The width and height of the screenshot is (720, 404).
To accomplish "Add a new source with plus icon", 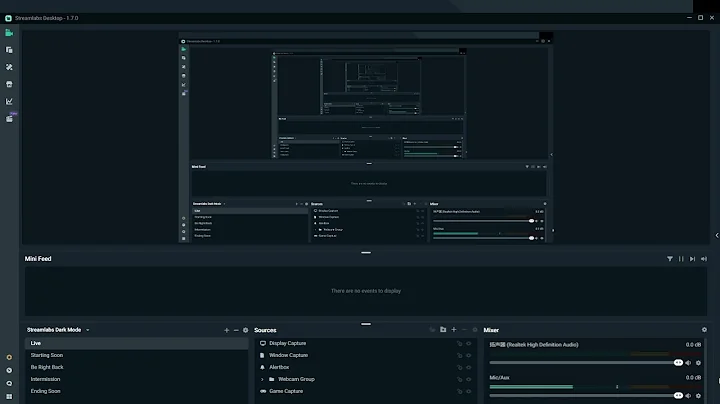I will click(454, 330).
